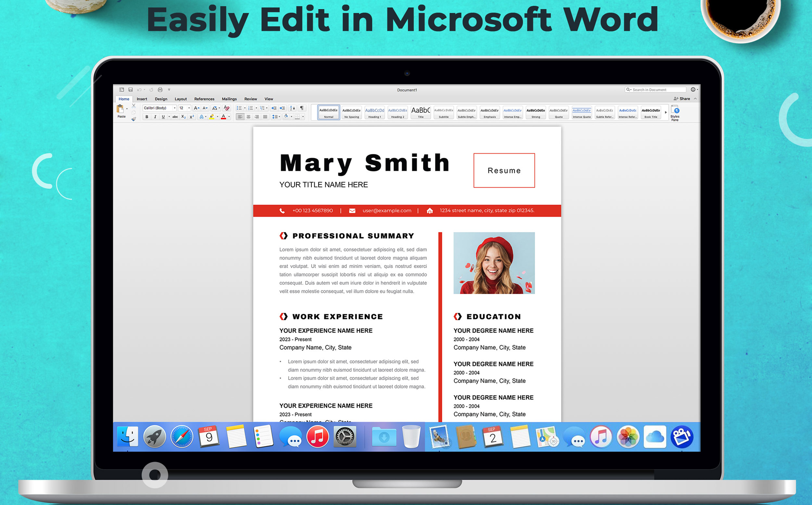Increase indent with the indent icon
The width and height of the screenshot is (812, 505).
click(282, 108)
